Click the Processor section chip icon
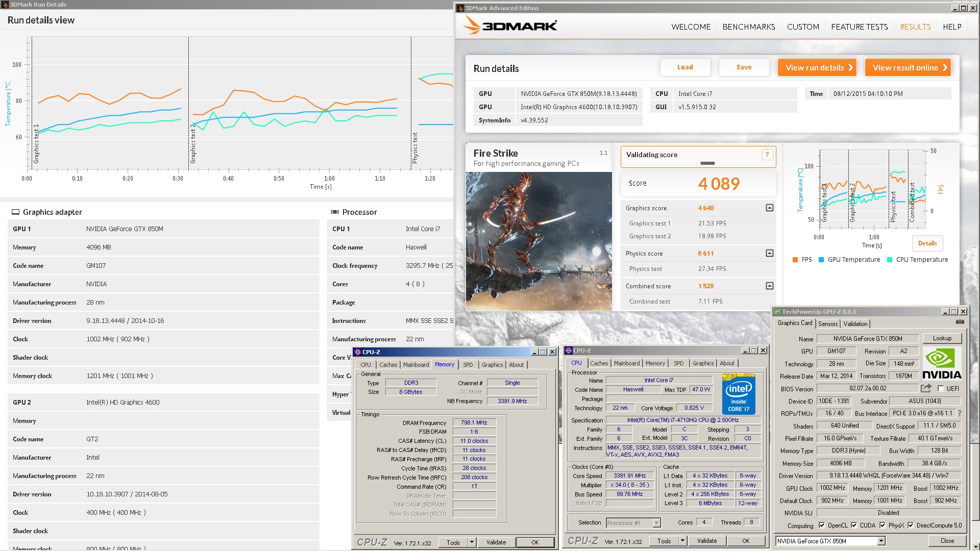 pos(335,212)
